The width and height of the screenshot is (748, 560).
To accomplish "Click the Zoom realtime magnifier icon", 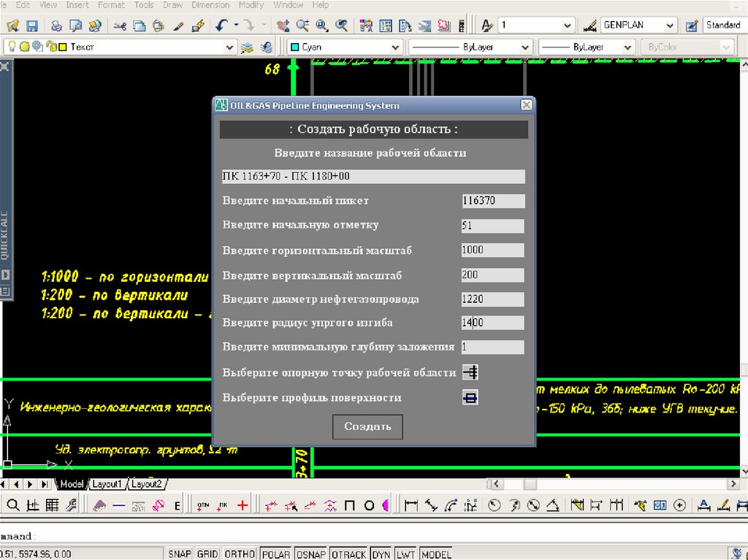I will 302,26.
